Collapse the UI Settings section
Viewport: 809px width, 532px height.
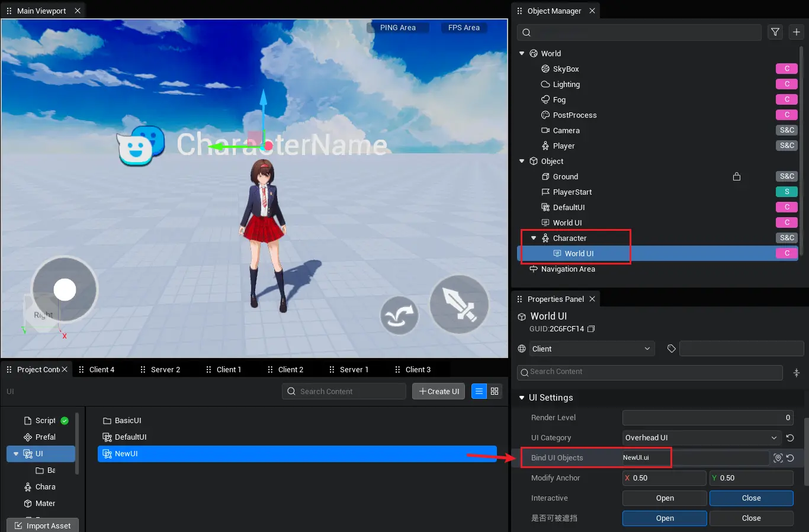[x=522, y=398]
